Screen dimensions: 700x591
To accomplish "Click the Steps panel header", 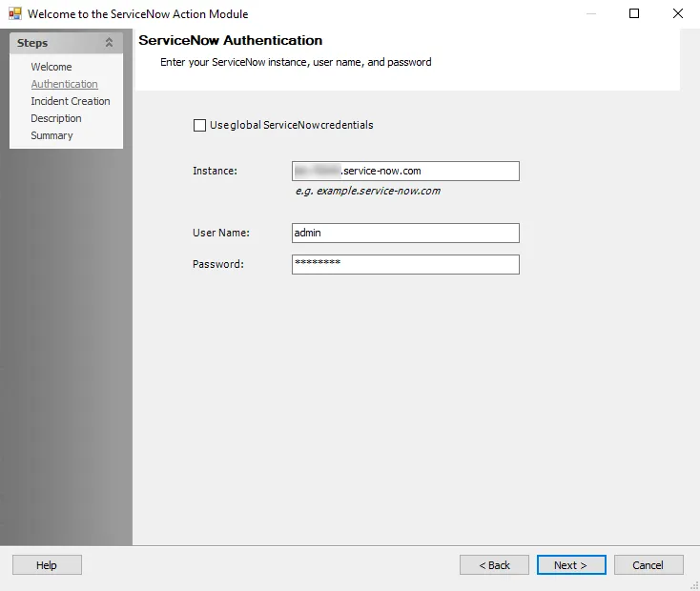I will (66, 43).
